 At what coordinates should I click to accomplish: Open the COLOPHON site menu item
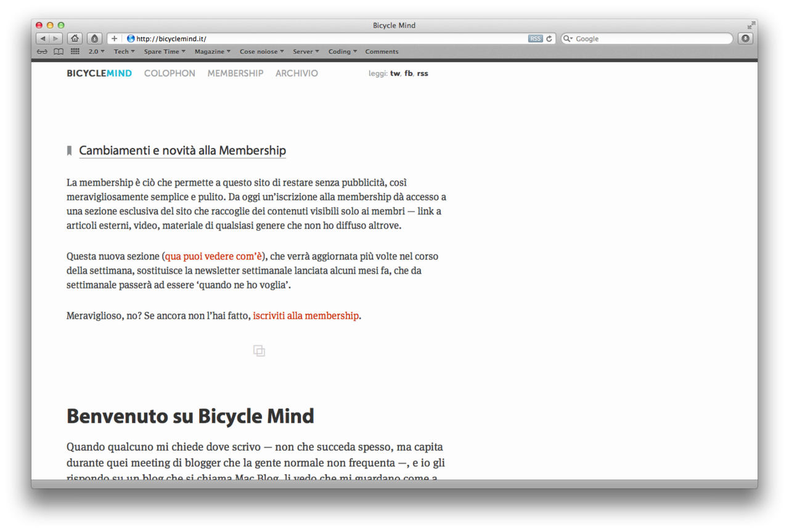pos(170,73)
